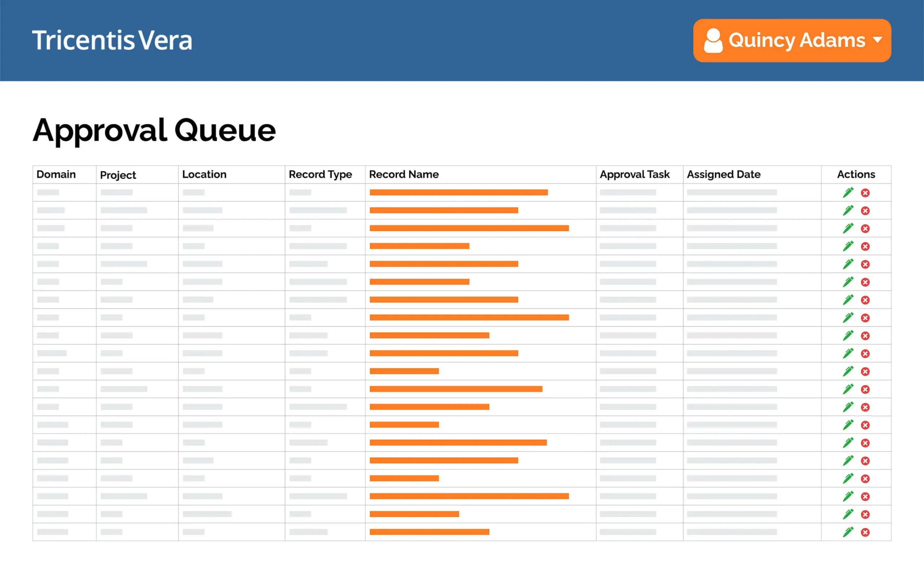Click the Tricentis Vera logo
This screenshot has height=570, width=924.
[x=112, y=40]
